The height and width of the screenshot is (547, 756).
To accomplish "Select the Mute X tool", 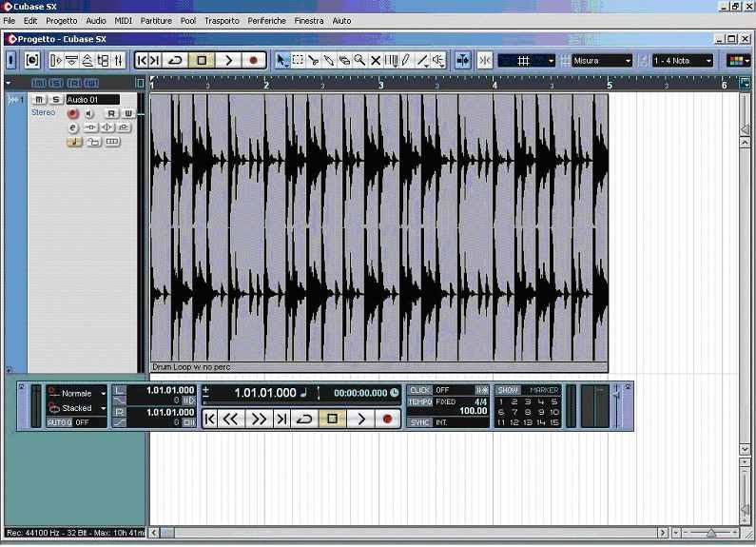I will tap(376, 60).
